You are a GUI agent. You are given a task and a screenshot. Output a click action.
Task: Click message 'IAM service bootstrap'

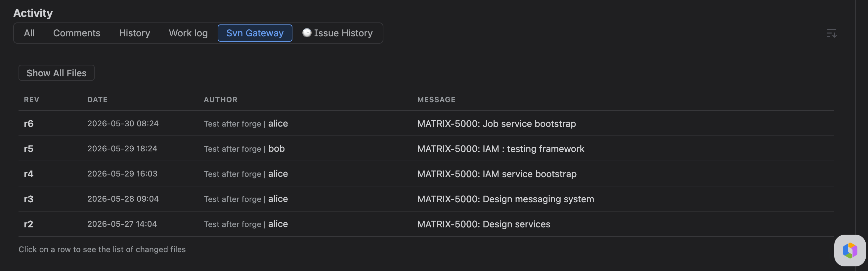coord(529,174)
